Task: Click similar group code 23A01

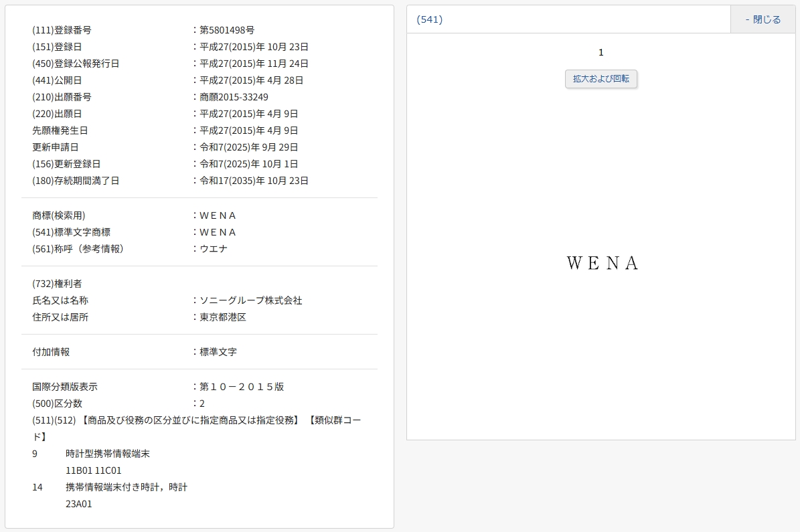Action: (x=79, y=504)
